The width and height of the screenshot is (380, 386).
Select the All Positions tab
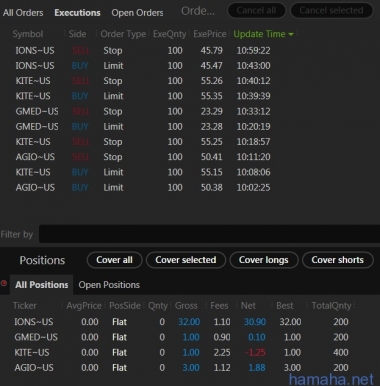[x=41, y=285]
